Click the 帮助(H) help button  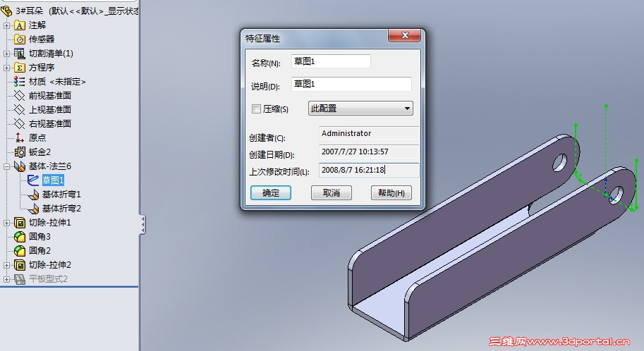(x=391, y=192)
